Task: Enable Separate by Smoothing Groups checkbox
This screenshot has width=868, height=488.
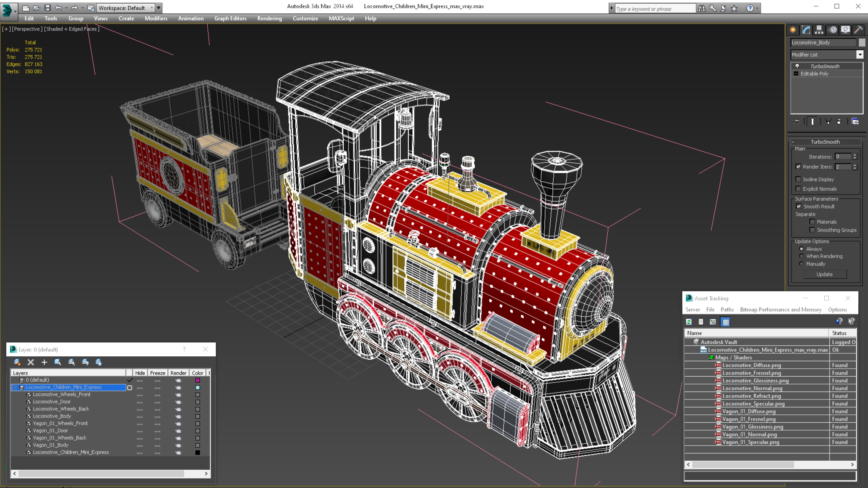Action: pos(812,230)
